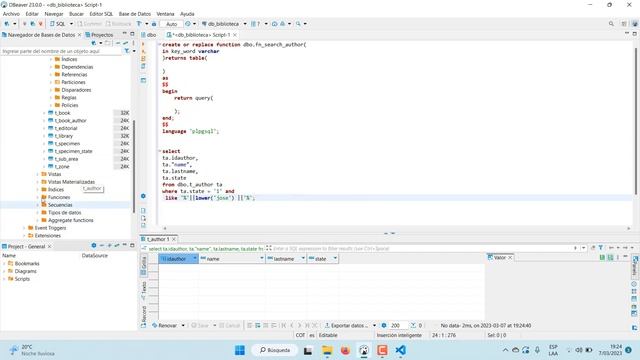
Task: Open the SQL editor toolbar button
Action: [x=58, y=24]
